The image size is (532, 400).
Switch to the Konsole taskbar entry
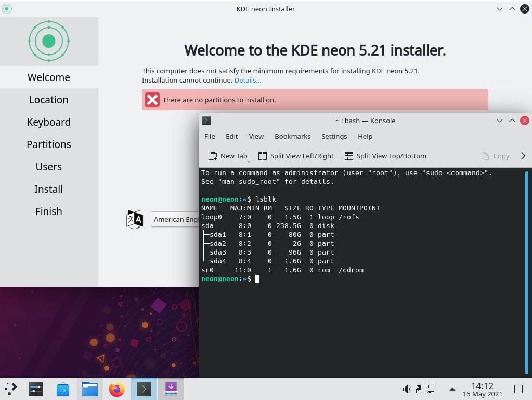[x=144, y=389]
